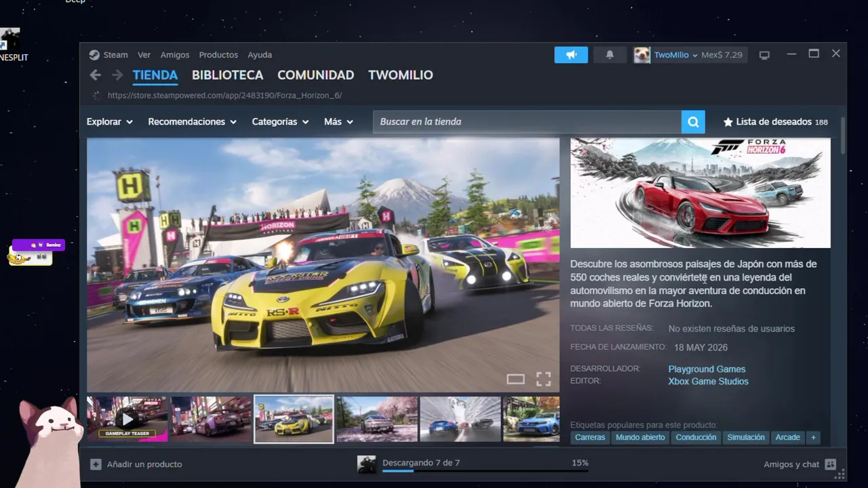Switch to the COMUNIDAD tab
This screenshot has height=488, width=868.
[316, 75]
